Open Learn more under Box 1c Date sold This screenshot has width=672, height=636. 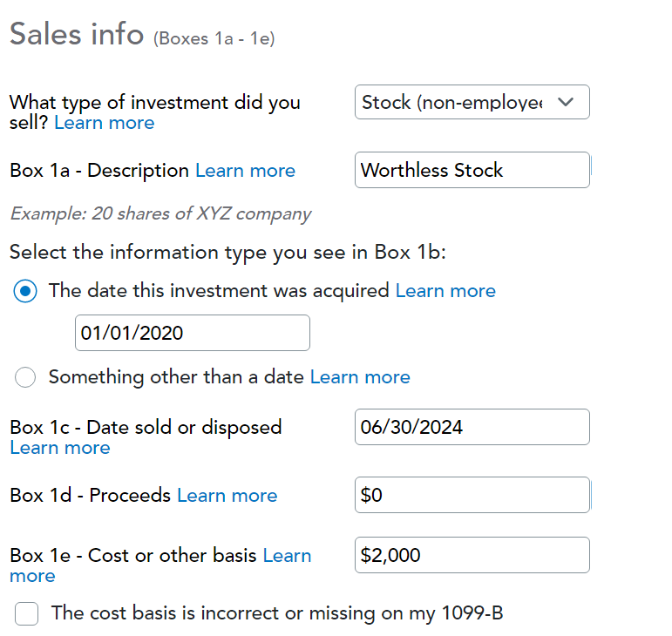point(60,448)
